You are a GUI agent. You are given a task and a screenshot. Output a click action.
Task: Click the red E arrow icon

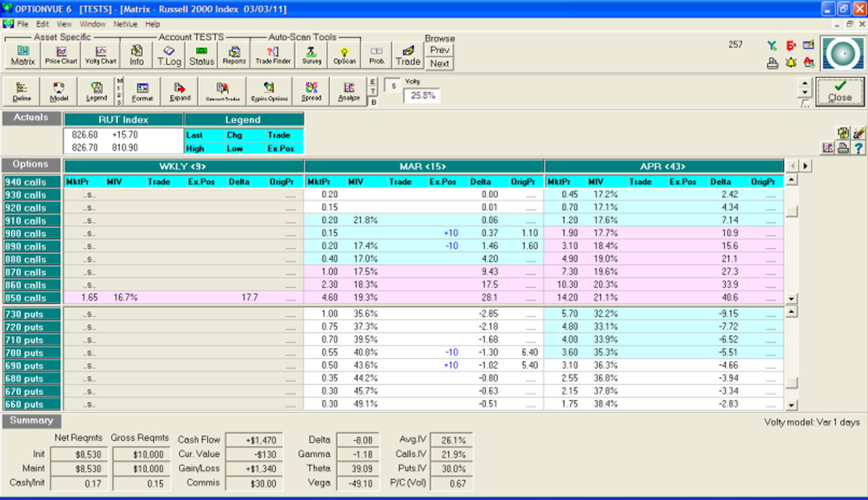[x=790, y=46]
